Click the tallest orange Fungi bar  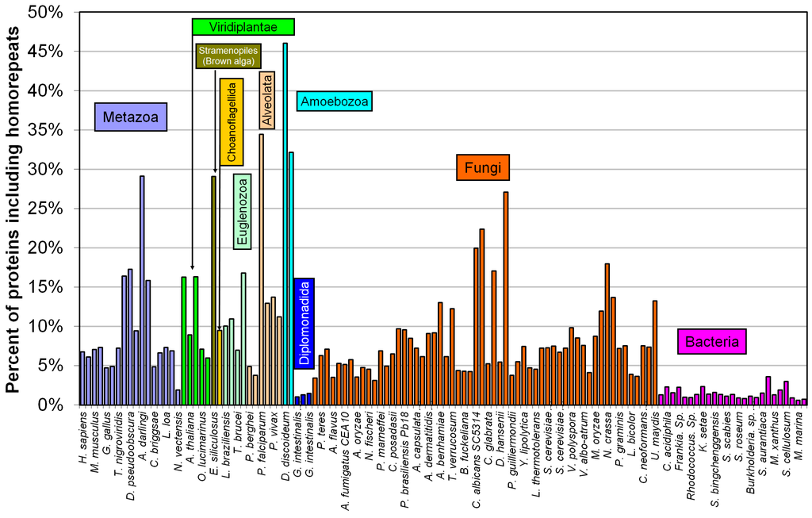(506, 298)
